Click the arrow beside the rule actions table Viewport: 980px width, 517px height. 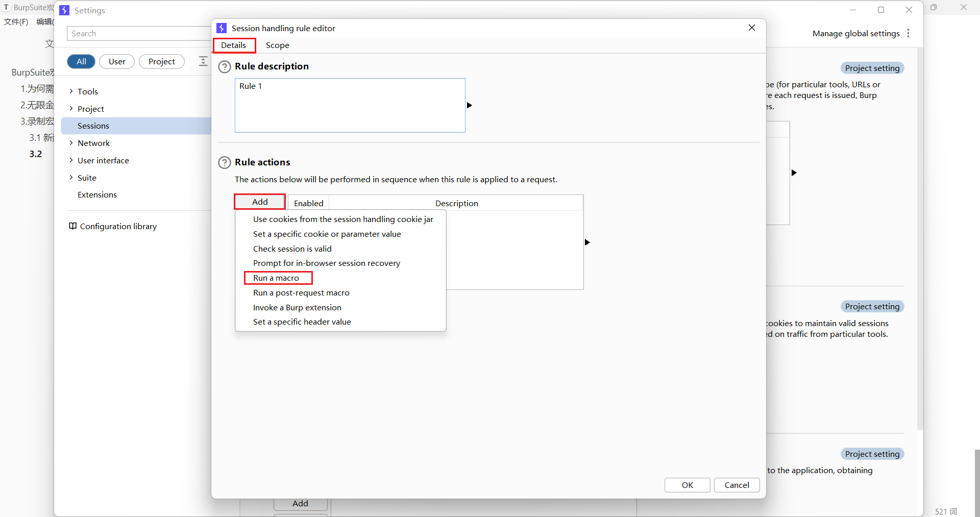pyautogui.click(x=587, y=242)
